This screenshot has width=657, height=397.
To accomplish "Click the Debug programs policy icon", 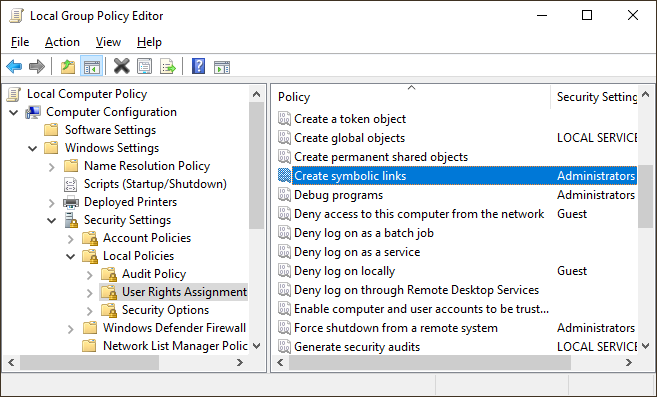I will coord(284,195).
